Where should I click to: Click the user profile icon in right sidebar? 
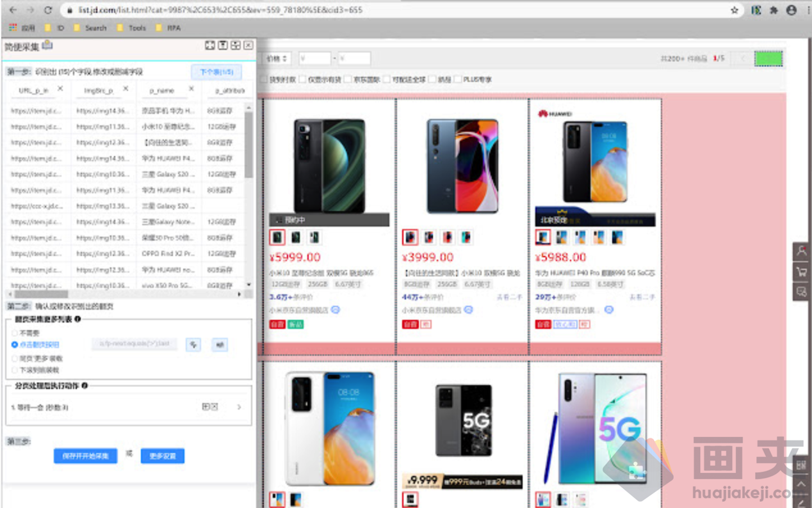point(801,251)
